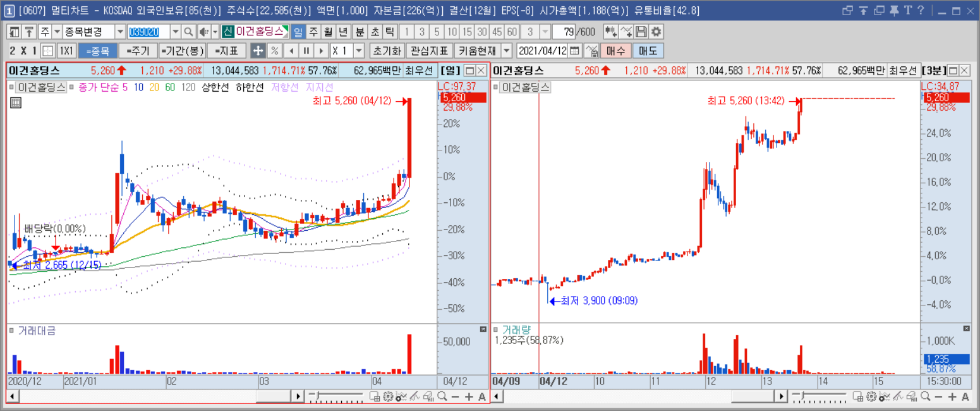Expand the 키움현재 dropdown arrow

point(507,51)
